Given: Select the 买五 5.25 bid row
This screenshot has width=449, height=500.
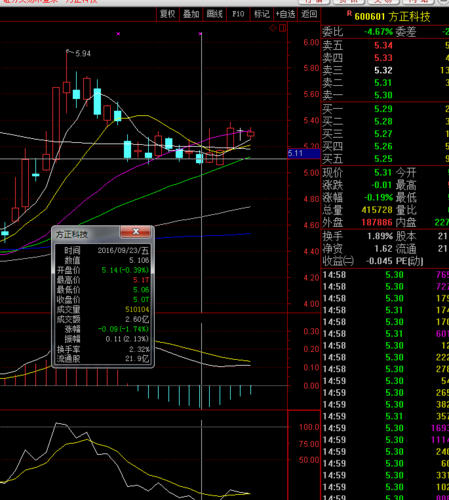Looking at the screenshot, I should click(385, 159).
